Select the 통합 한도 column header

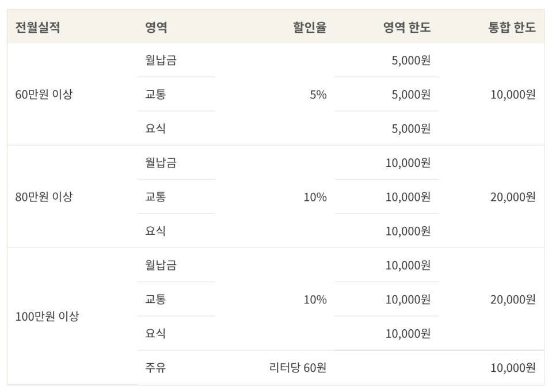tap(512, 28)
